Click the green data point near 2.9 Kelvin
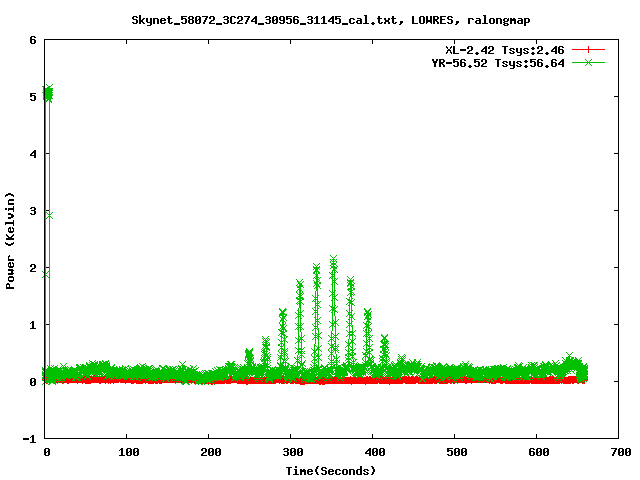640x480 pixels. point(49,216)
